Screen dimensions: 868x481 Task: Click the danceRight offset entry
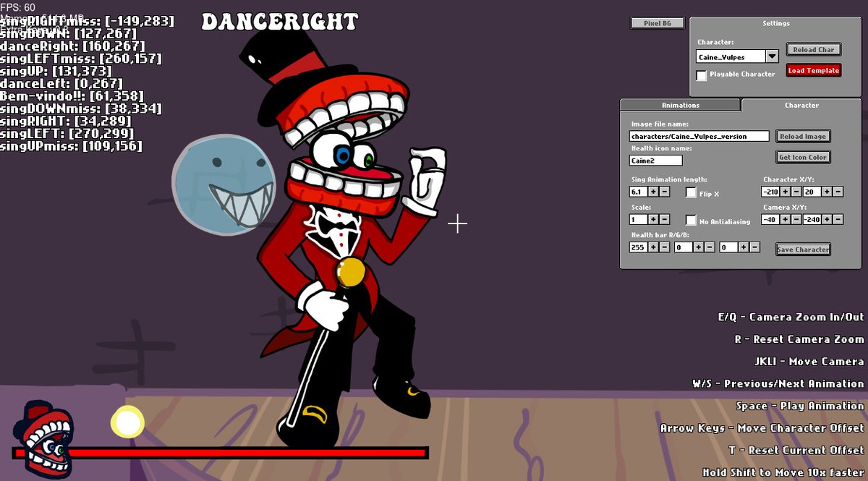pos(73,46)
